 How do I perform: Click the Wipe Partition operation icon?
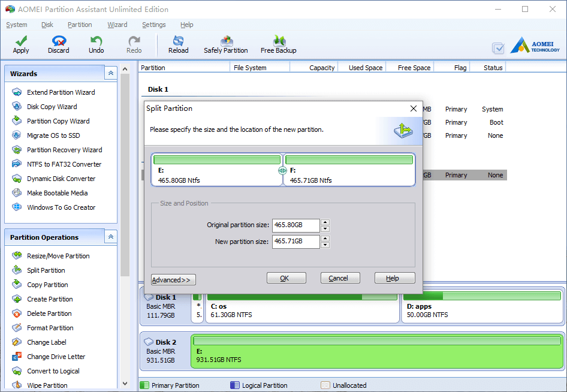point(17,385)
